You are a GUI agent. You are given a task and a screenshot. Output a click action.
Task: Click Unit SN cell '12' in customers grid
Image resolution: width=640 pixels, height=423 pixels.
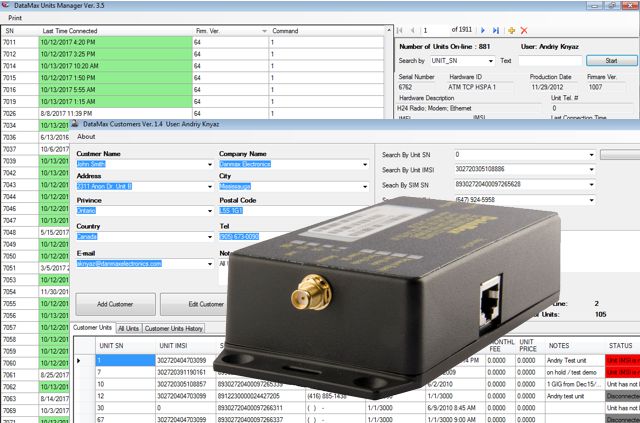point(125,396)
